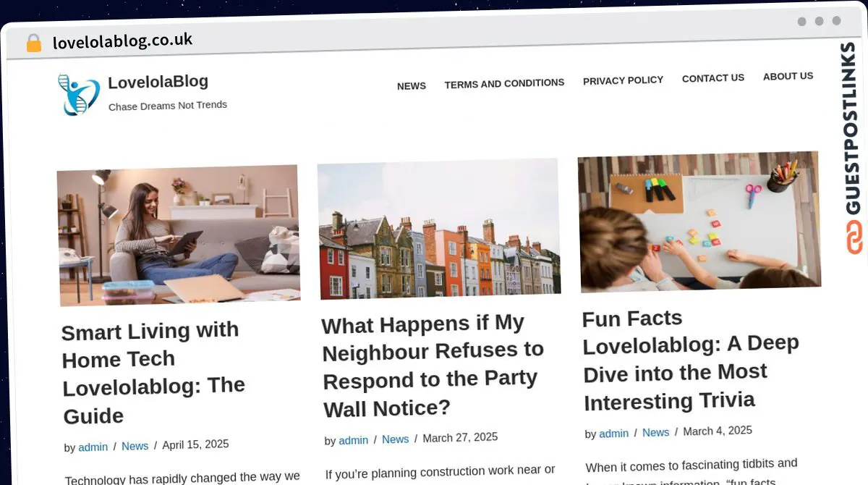Open the News category under the Party Wall post
Screen dimensions: 868x485
tap(395, 439)
